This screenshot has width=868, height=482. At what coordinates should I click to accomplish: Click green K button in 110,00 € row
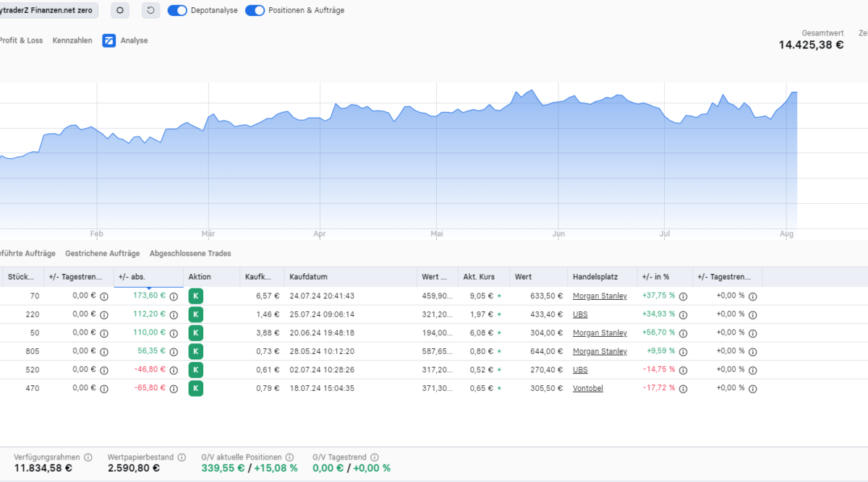[x=196, y=332]
